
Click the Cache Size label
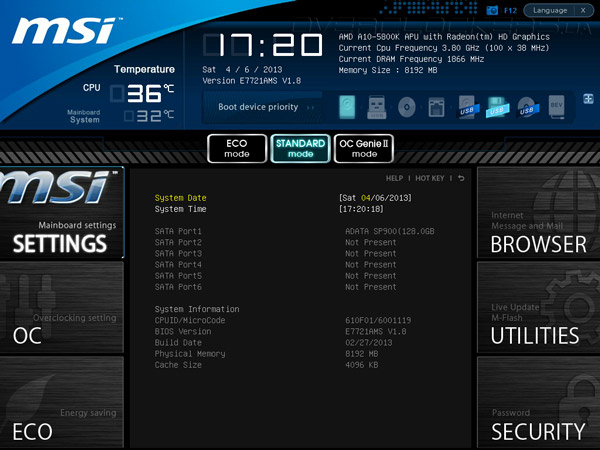(178, 365)
